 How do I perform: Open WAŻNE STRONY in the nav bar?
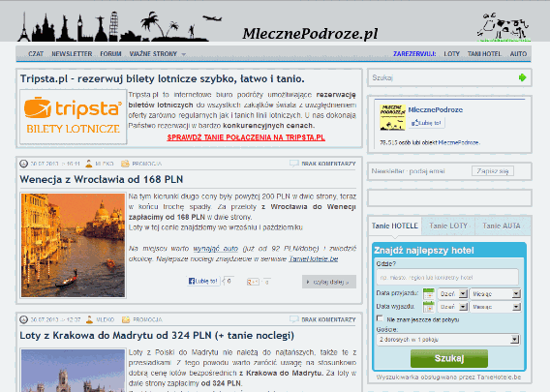(153, 54)
